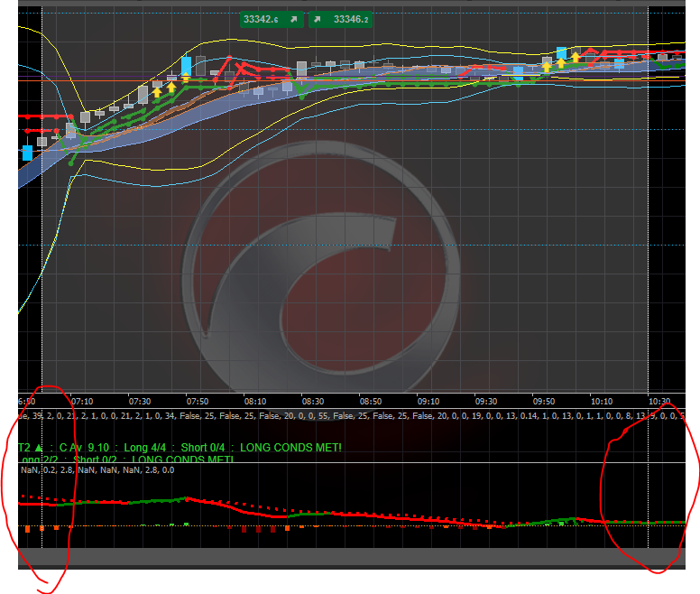Click the arrow icon beside 33342.6
The image size is (700, 594).
tap(294, 19)
